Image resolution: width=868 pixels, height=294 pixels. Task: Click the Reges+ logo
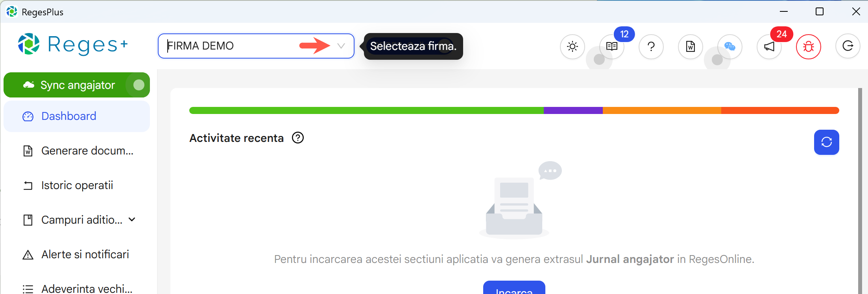73,44
